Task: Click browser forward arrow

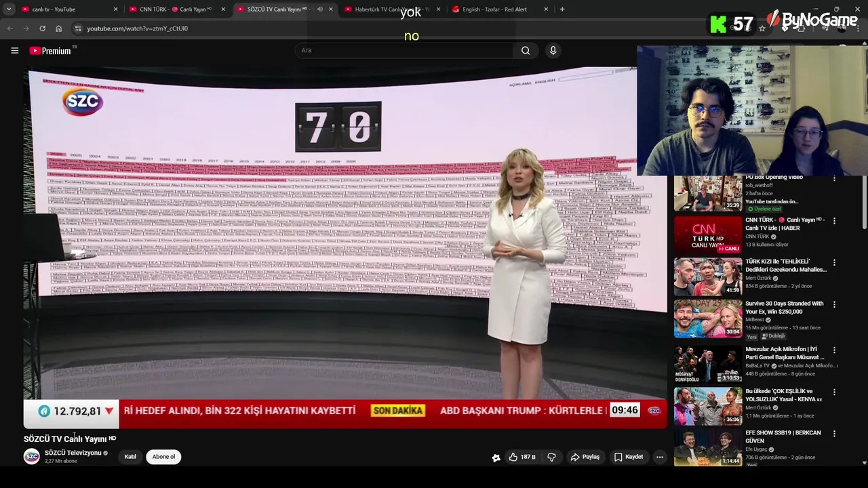Action: click(x=26, y=28)
